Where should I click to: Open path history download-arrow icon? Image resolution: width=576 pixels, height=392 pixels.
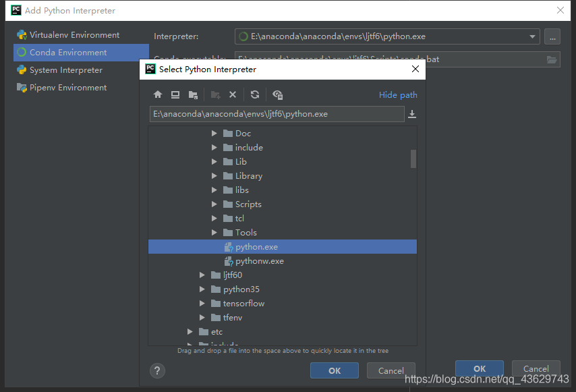[x=412, y=114]
